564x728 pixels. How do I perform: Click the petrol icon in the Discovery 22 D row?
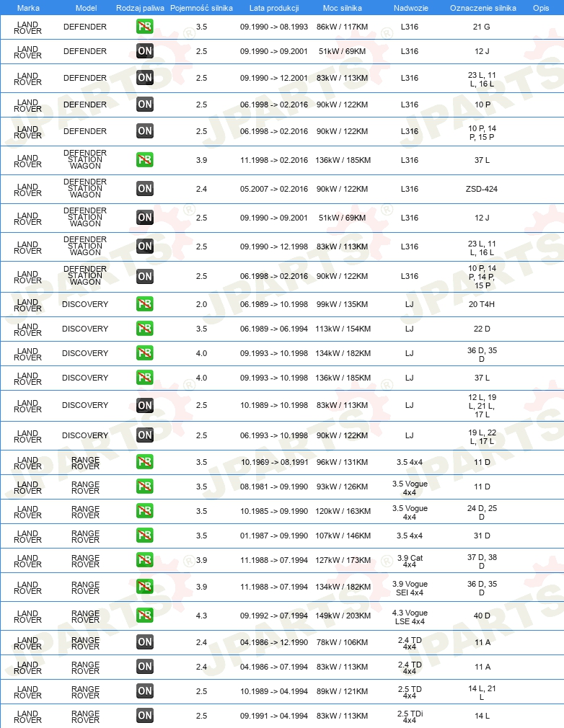point(144,329)
